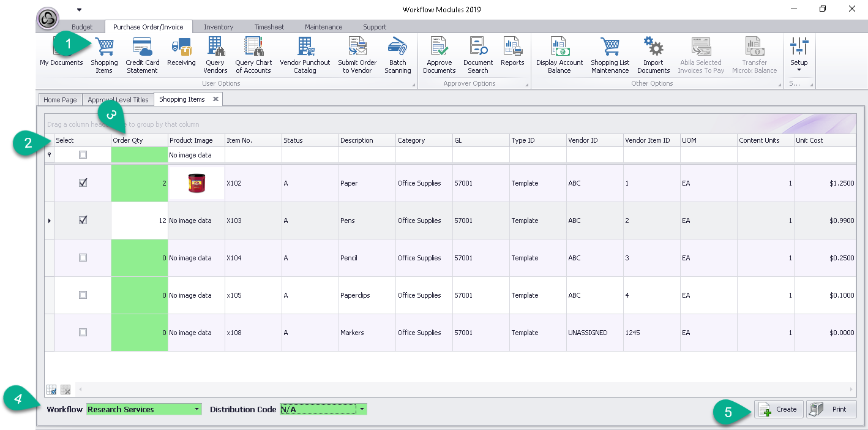
Task: Click the horizontal scrollbar right arrow
Action: (x=851, y=390)
